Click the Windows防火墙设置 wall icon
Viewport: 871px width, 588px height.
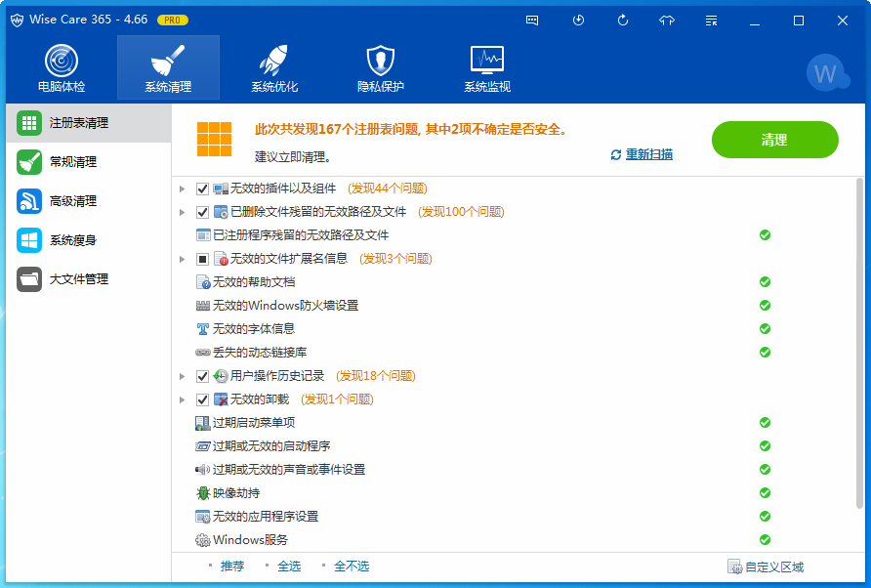pos(203,306)
